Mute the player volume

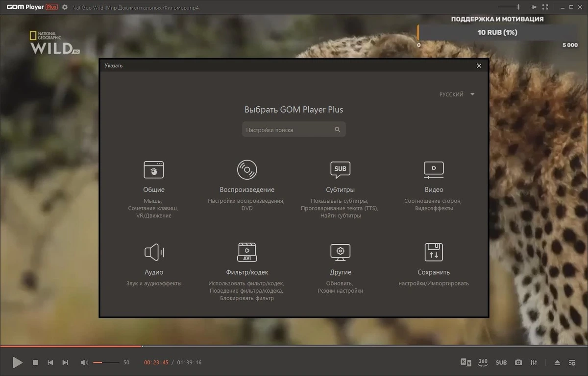click(x=84, y=362)
